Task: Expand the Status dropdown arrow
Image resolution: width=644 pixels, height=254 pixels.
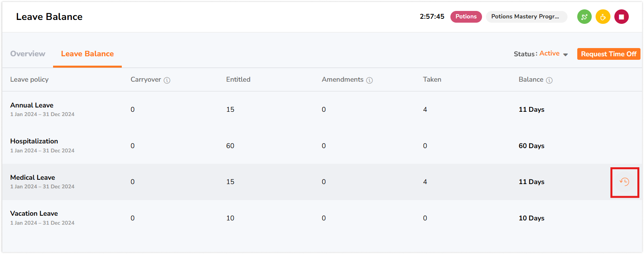Action: [x=566, y=55]
